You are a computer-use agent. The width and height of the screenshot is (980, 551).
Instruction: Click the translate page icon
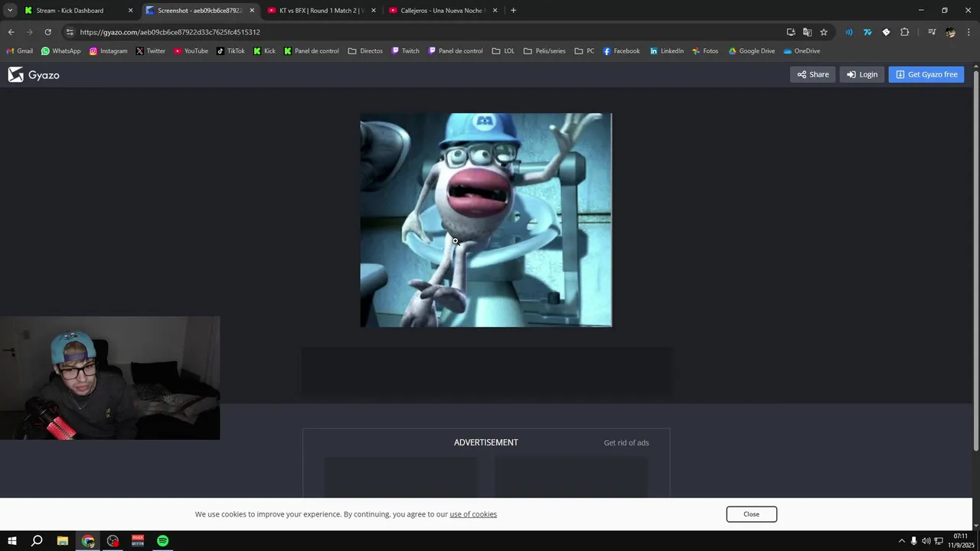(x=807, y=32)
